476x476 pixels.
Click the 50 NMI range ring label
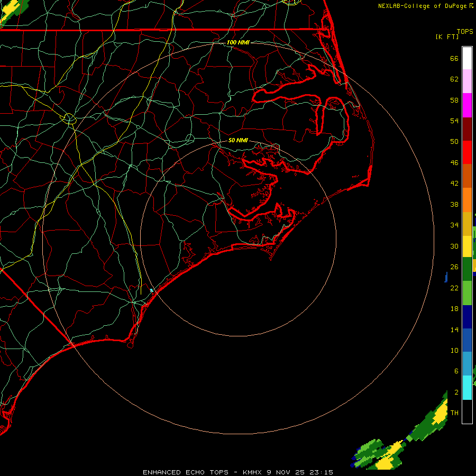coord(238,140)
